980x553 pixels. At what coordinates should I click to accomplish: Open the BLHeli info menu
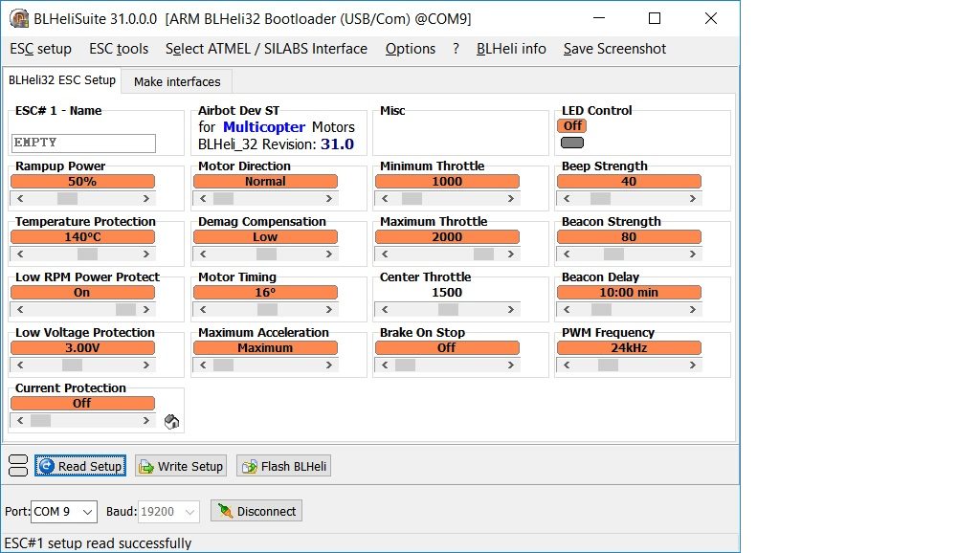click(511, 49)
